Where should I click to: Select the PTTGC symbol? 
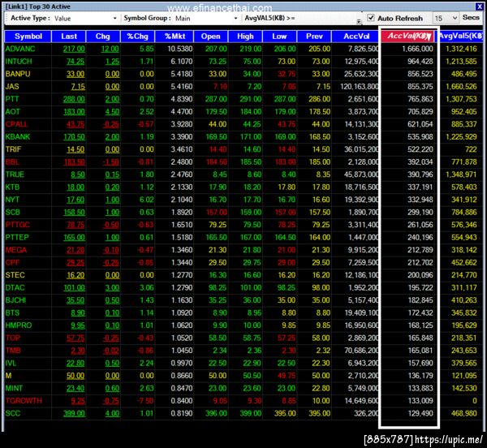click(17, 225)
